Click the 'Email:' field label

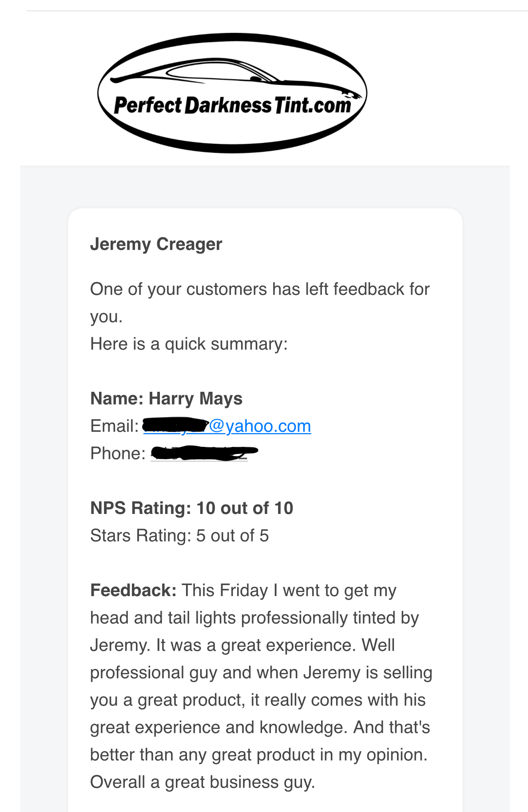tap(115, 426)
